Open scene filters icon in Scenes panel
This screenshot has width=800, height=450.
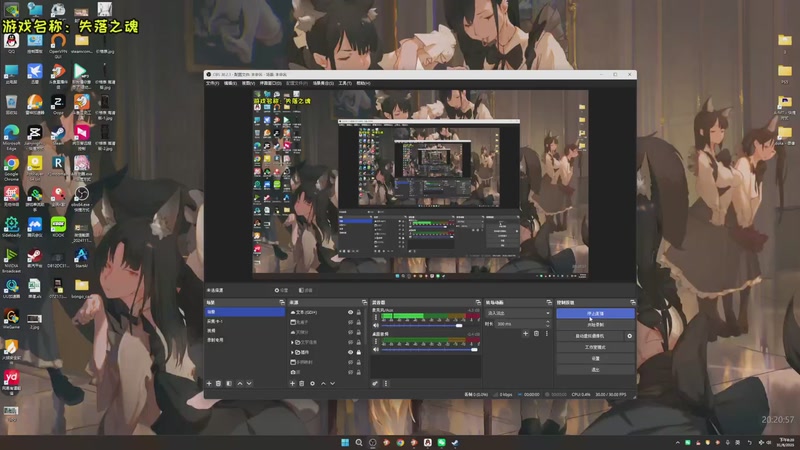[x=229, y=384]
